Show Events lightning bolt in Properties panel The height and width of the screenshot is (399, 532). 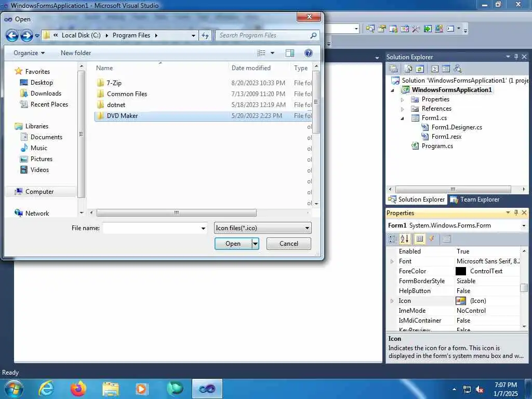(x=432, y=239)
